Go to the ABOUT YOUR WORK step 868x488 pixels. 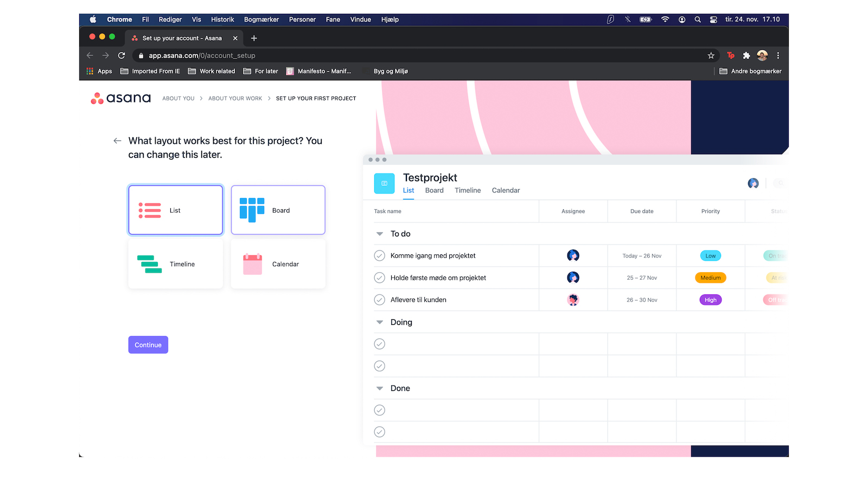point(235,99)
